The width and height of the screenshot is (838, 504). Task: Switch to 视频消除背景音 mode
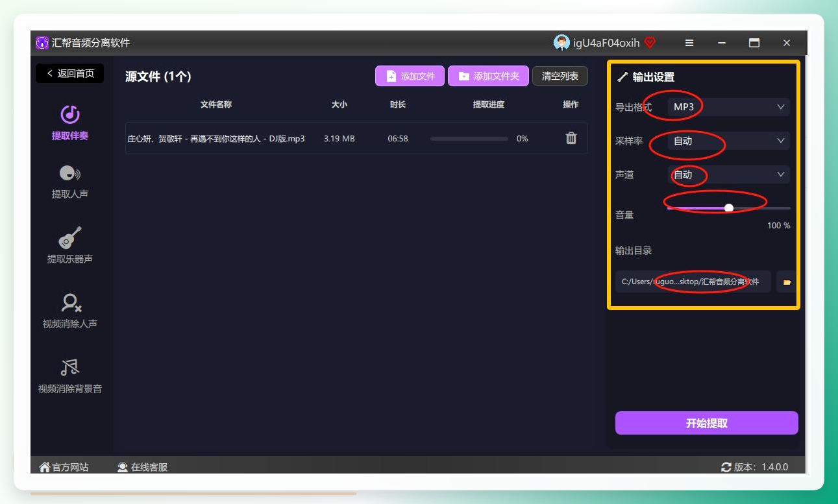tap(70, 368)
